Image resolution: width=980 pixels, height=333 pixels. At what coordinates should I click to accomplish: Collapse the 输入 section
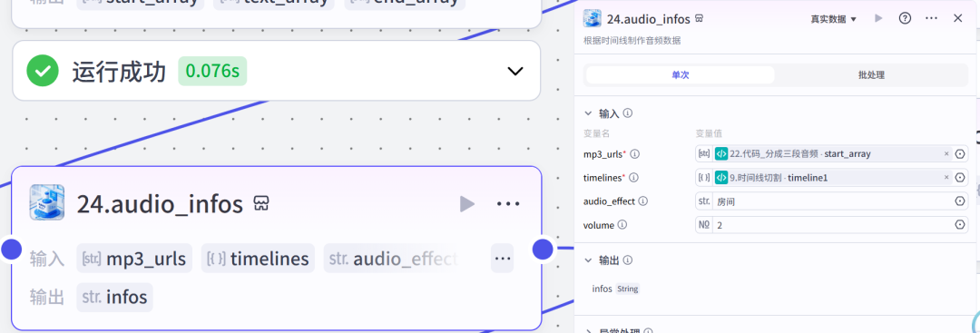[x=587, y=113]
